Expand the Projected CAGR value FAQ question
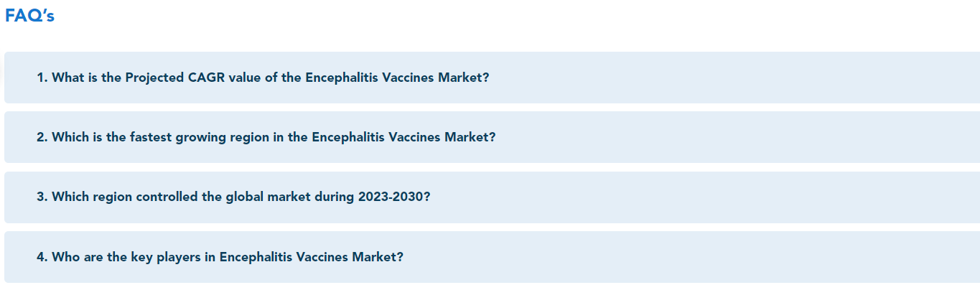980x285 pixels. click(x=492, y=78)
